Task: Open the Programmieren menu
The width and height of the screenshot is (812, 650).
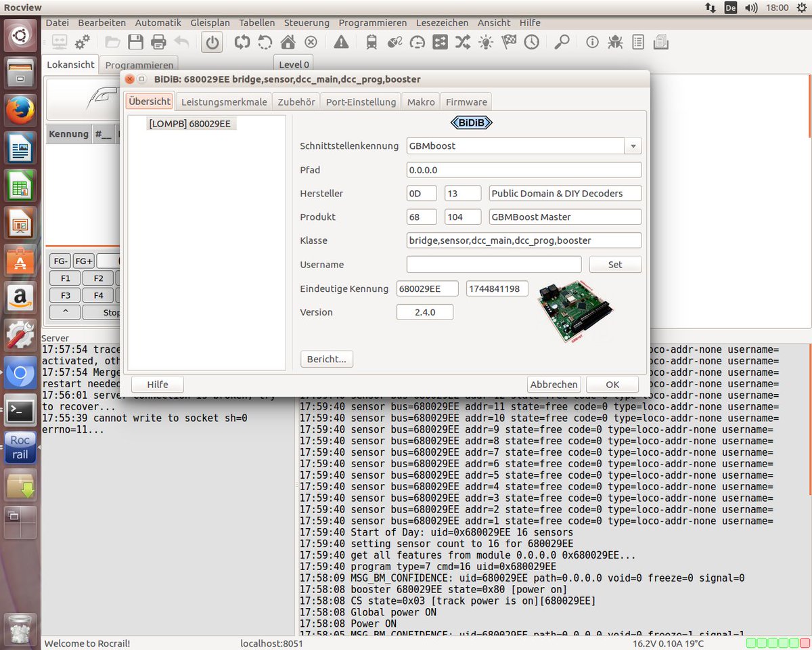Action: 373,22
